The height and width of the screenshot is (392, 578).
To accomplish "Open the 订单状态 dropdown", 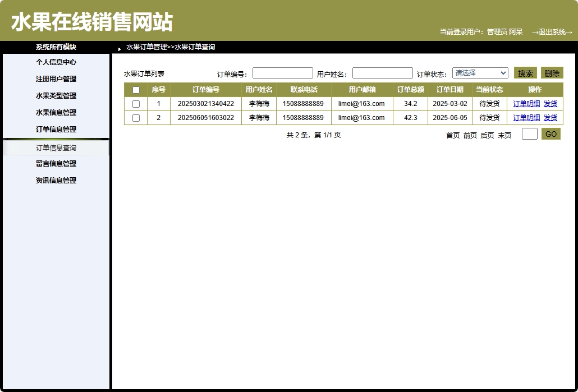I will tap(480, 72).
